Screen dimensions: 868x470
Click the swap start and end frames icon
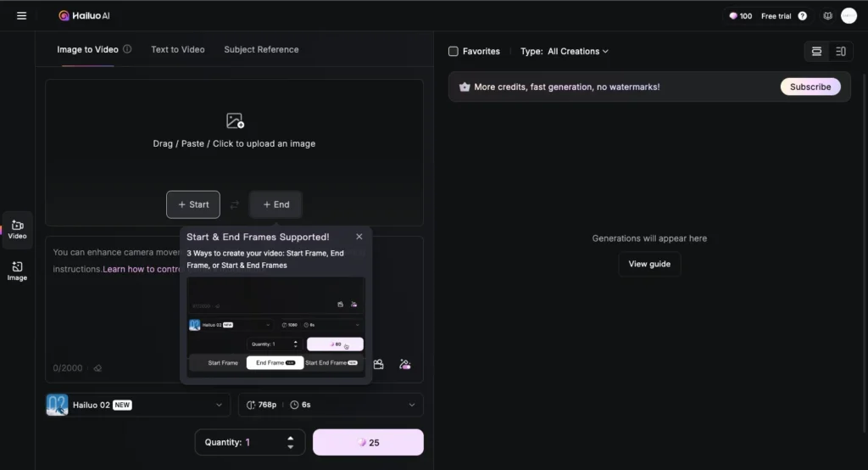point(235,204)
